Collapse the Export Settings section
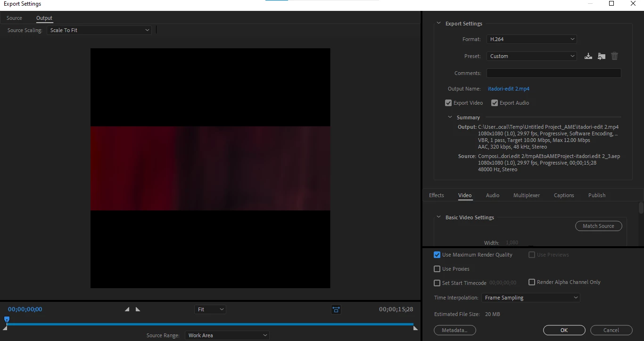Screen dimensions: 644x341 click(x=438, y=24)
